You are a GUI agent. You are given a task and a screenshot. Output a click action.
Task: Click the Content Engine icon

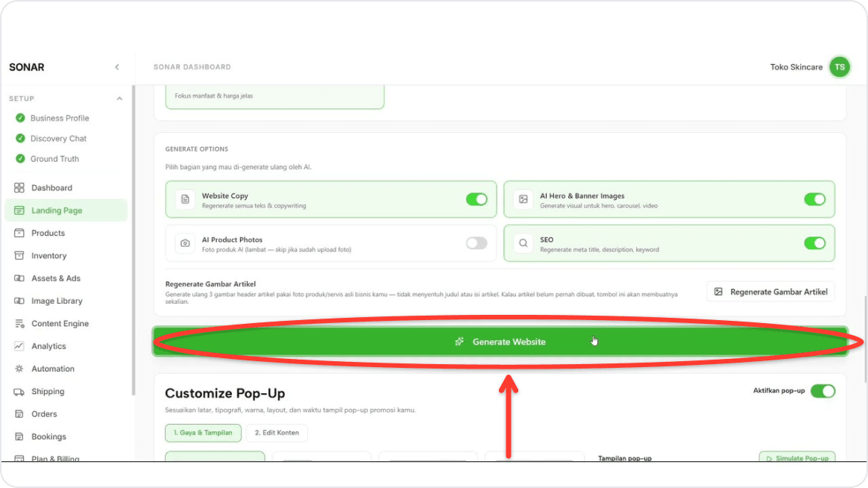tap(19, 324)
